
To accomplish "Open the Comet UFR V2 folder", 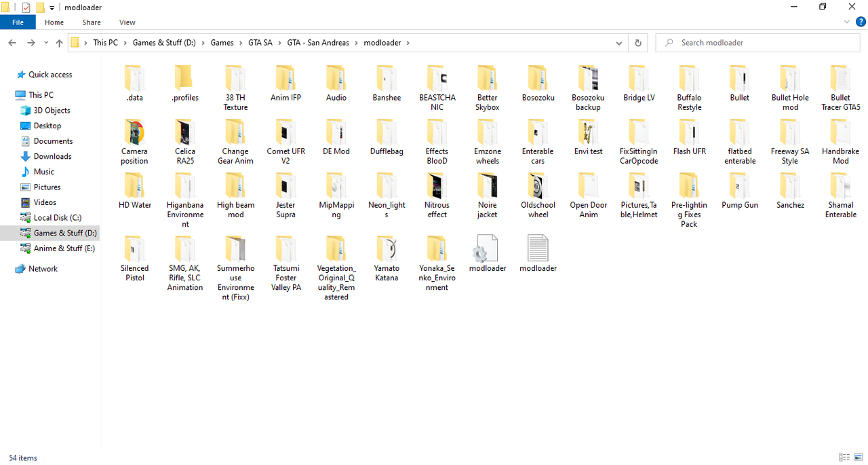I will click(285, 142).
